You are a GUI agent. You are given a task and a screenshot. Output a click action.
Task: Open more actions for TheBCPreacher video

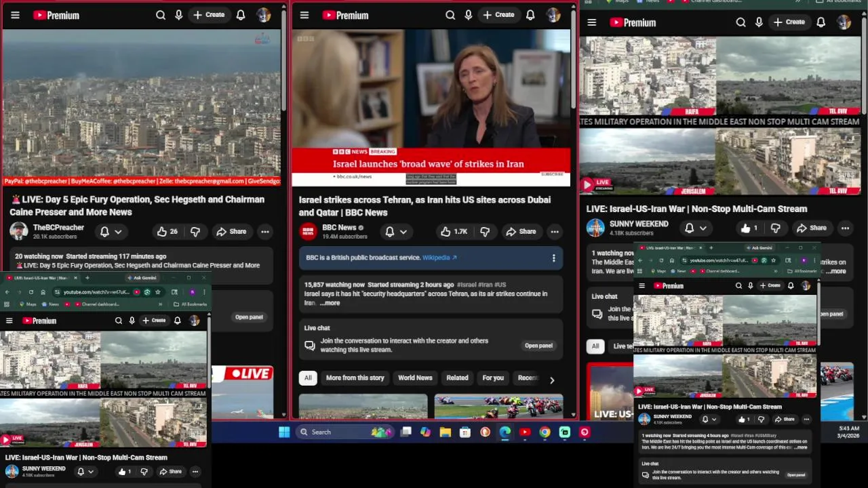click(265, 232)
